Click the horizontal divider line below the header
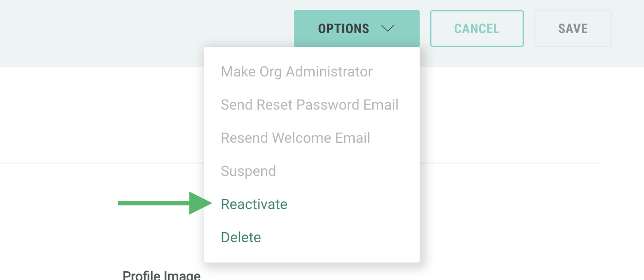644x280 pixels. point(92,163)
